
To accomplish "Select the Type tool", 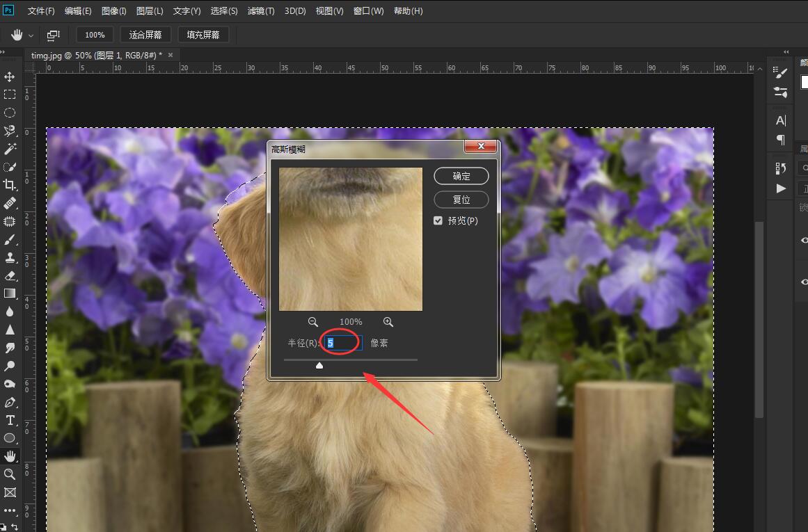I will click(x=9, y=420).
